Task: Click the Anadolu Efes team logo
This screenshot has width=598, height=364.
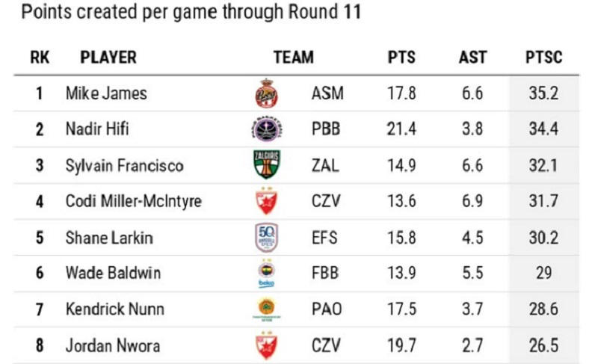Action: [267, 238]
